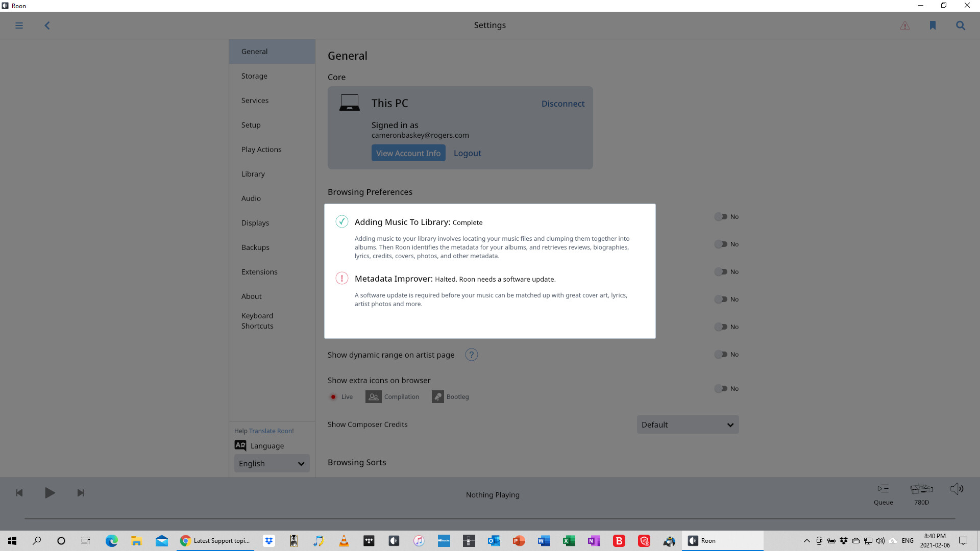The image size is (980, 551).
Task: Open About settings
Action: click(272, 296)
